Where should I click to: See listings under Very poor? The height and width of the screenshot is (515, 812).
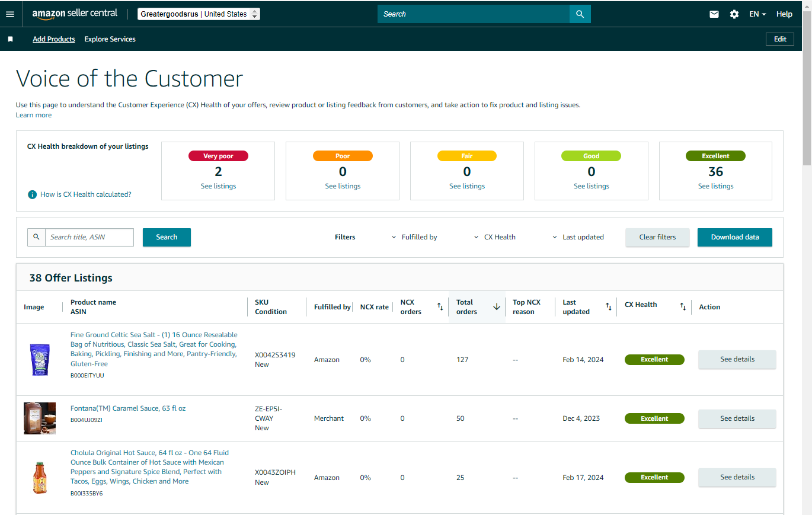(x=218, y=186)
